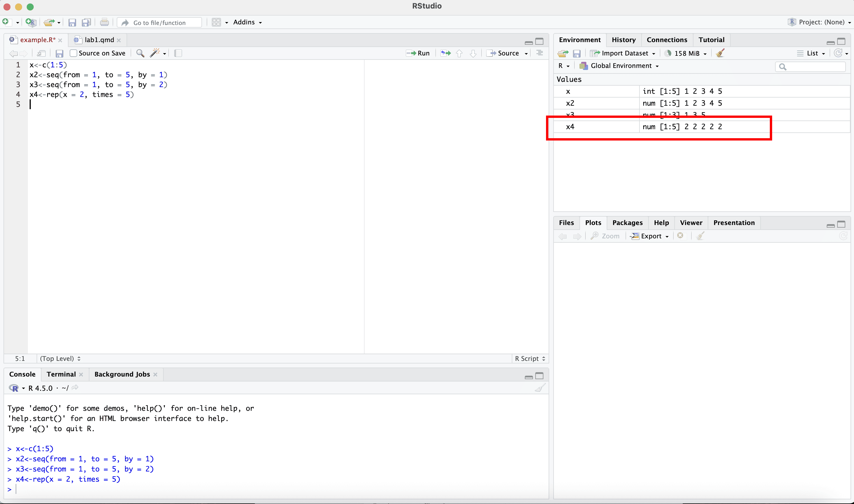Switch to the History tab

click(x=624, y=40)
